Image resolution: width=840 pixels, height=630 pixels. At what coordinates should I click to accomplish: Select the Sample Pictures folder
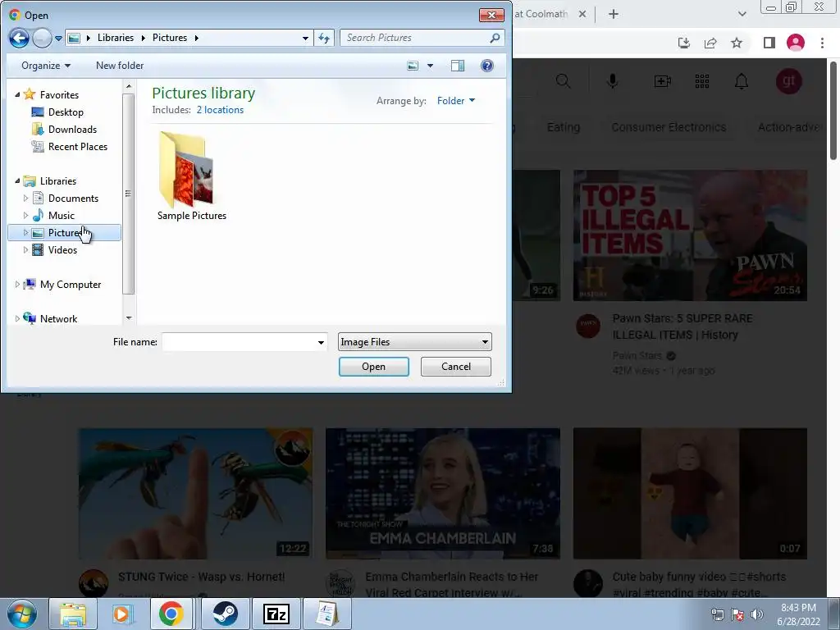[x=191, y=176]
